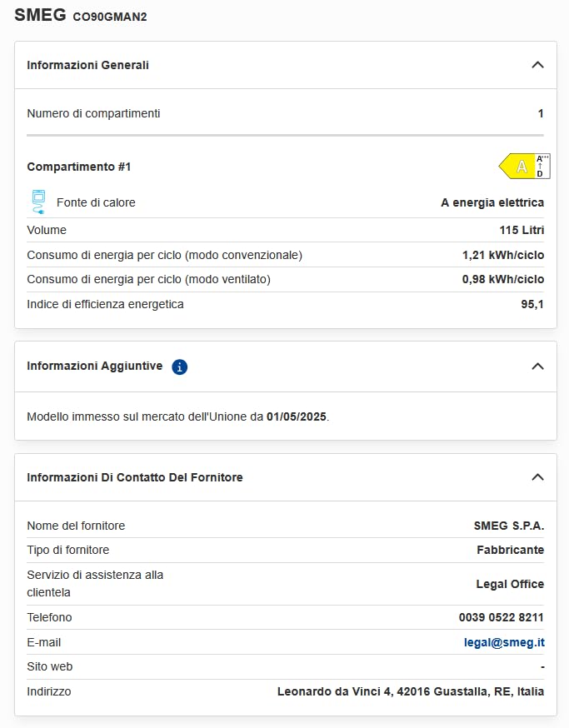The image size is (569, 728).
Task: Select the SMEG CO90GMAN2 model heading
Action: pyautogui.click(x=81, y=15)
